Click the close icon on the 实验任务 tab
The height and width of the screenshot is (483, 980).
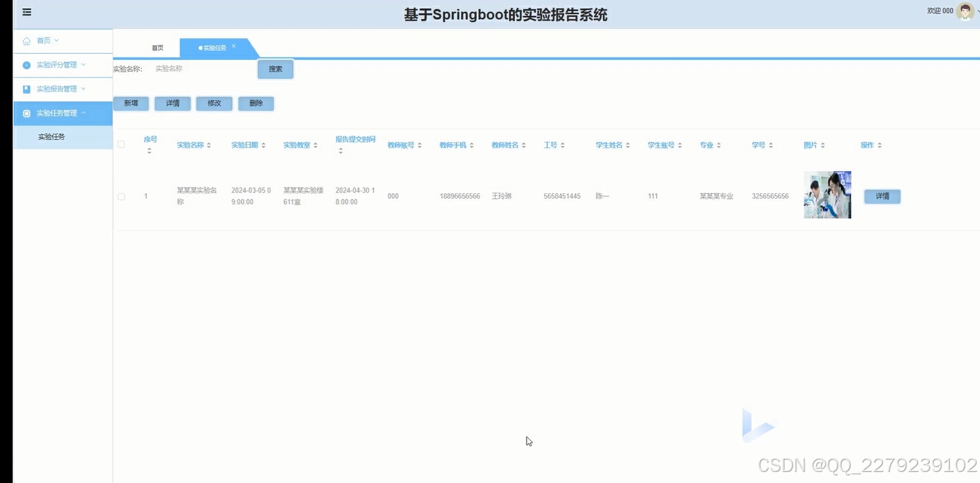pyautogui.click(x=233, y=47)
